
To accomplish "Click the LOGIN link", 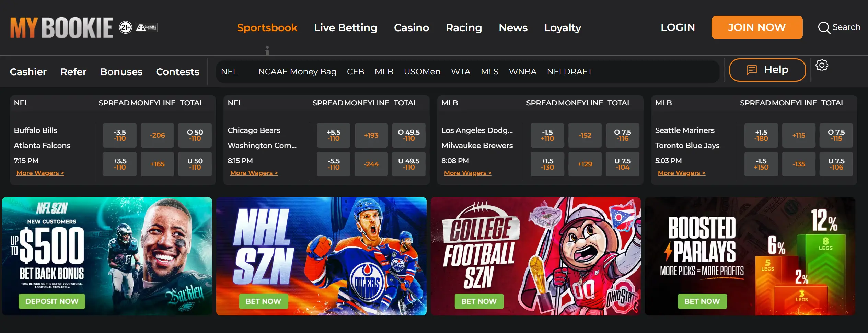I will pos(678,27).
